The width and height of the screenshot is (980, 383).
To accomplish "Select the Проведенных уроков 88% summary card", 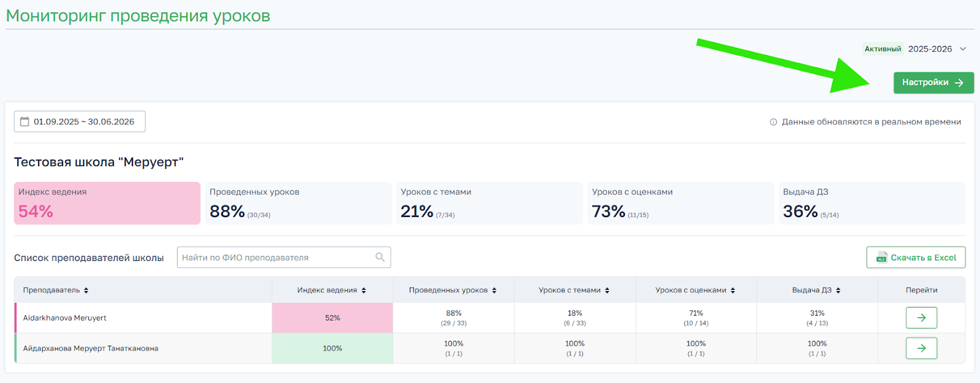I will [298, 203].
